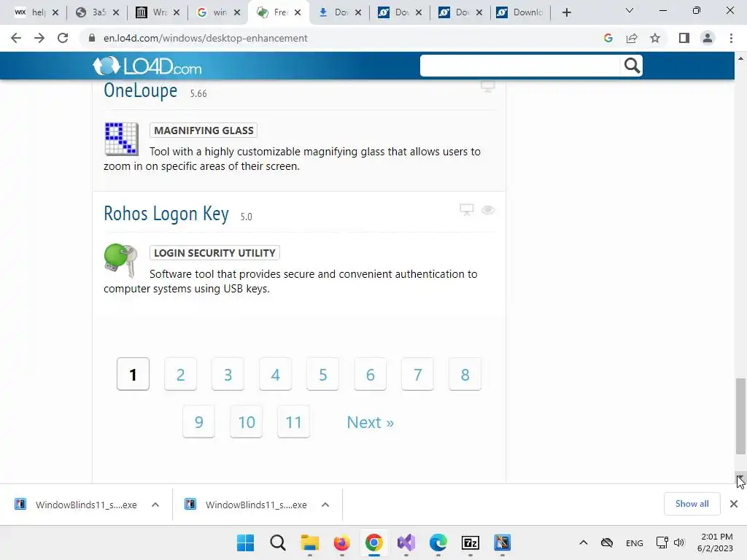Screen dimensions: 747x560
Task: Open the network icon in system tray
Action: pyautogui.click(x=662, y=542)
